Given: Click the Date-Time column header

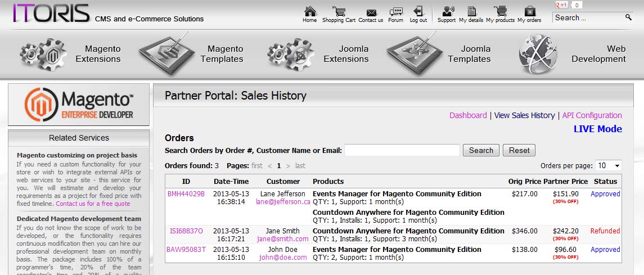Looking at the screenshot, I should pyautogui.click(x=231, y=182).
